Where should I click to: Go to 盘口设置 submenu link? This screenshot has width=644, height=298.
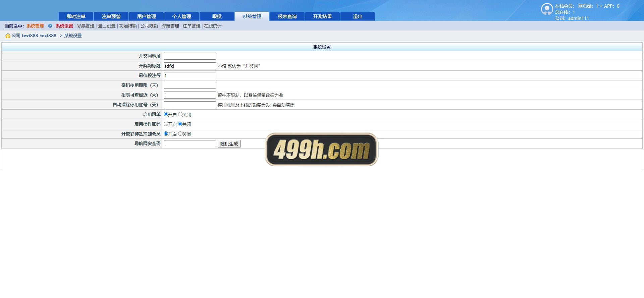coord(107,26)
